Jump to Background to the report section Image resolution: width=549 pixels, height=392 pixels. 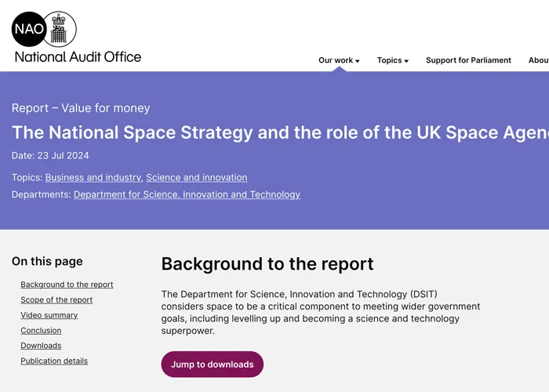67,285
